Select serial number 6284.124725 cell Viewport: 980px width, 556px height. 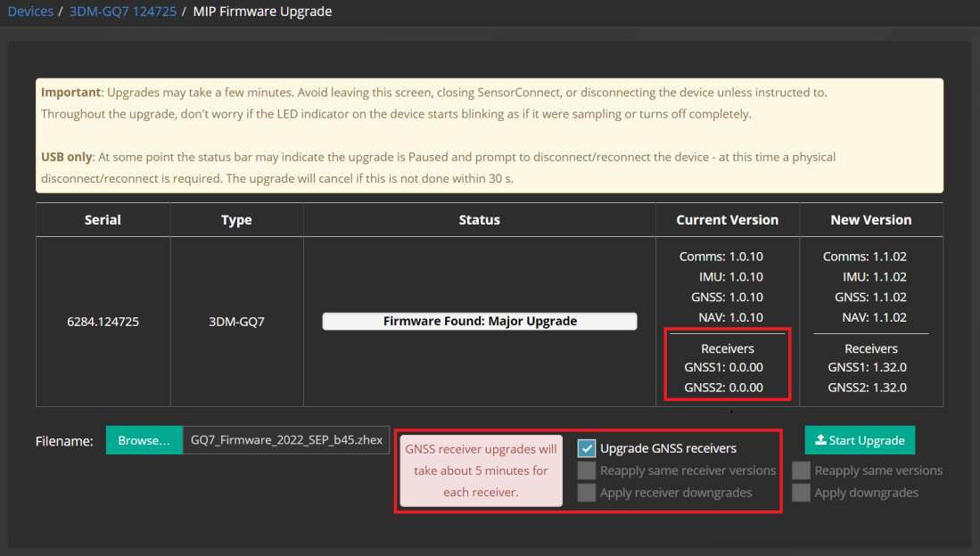[103, 322]
